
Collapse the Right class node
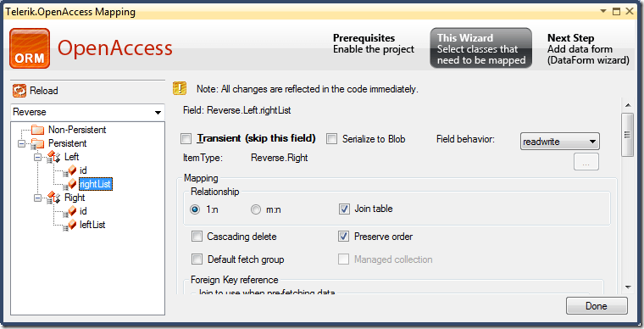pyautogui.click(x=38, y=198)
